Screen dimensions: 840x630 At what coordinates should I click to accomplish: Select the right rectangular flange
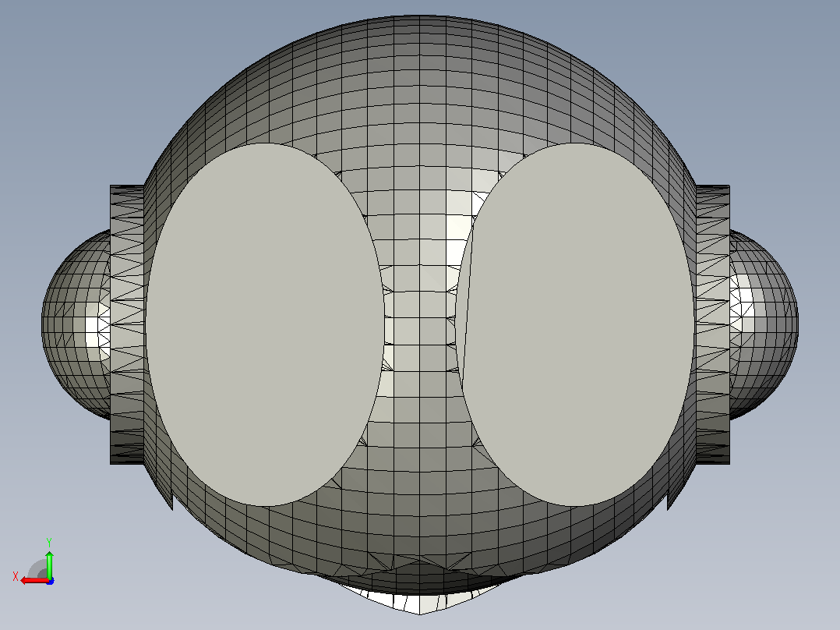click(713, 324)
